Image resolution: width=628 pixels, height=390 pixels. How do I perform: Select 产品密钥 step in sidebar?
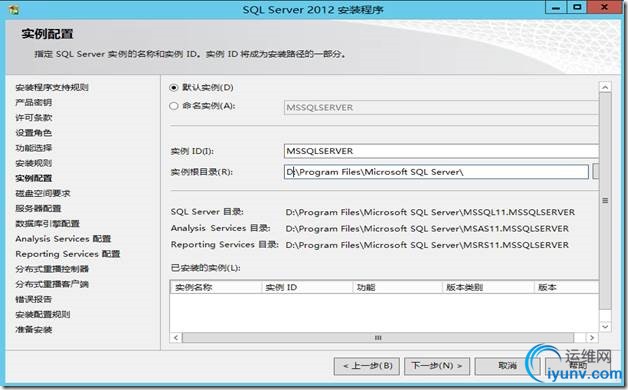tap(34, 103)
